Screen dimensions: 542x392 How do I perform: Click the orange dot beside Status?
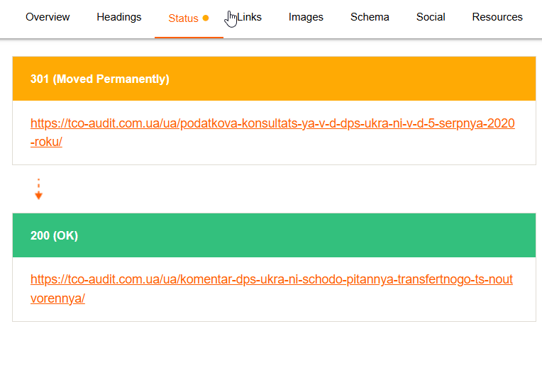206,18
